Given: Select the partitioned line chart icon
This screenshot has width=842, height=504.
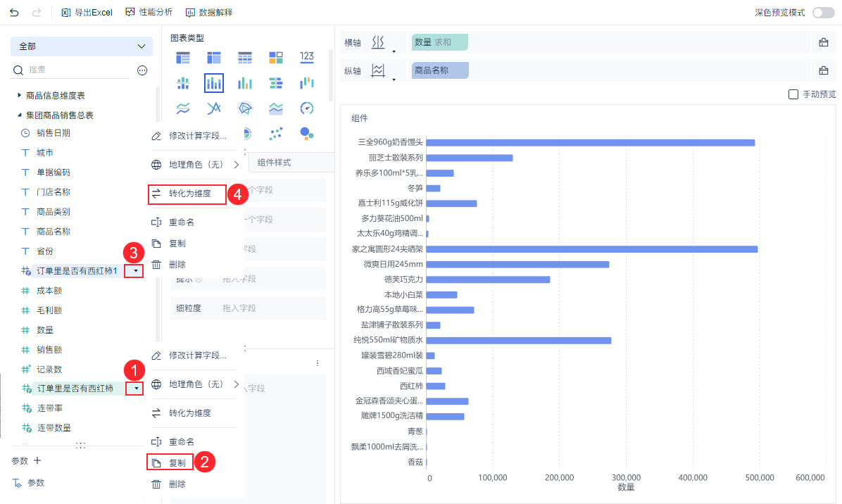Looking at the screenshot, I should pyautogui.click(x=183, y=108).
